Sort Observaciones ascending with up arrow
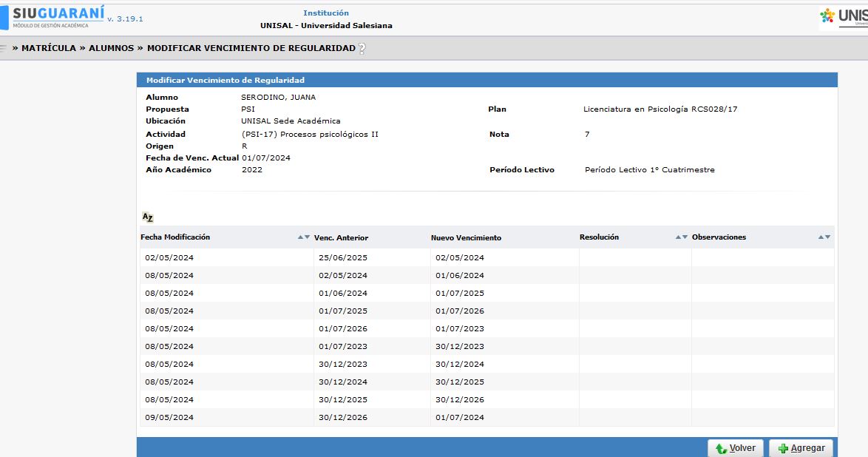Viewport: 868px width, 457px height. [821, 237]
